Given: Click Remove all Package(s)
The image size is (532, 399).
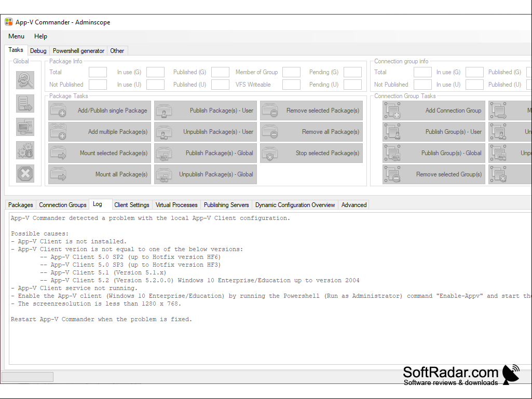Looking at the screenshot, I should point(311,132).
